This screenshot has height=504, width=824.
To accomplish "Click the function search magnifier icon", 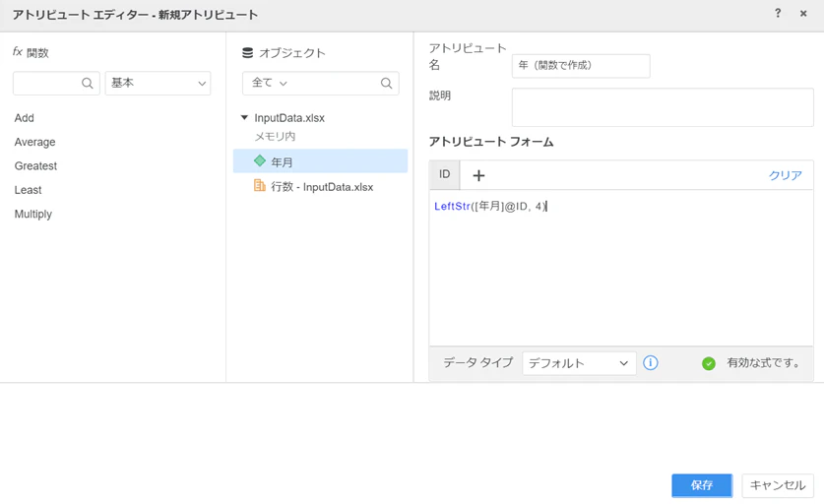I will click(x=88, y=83).
